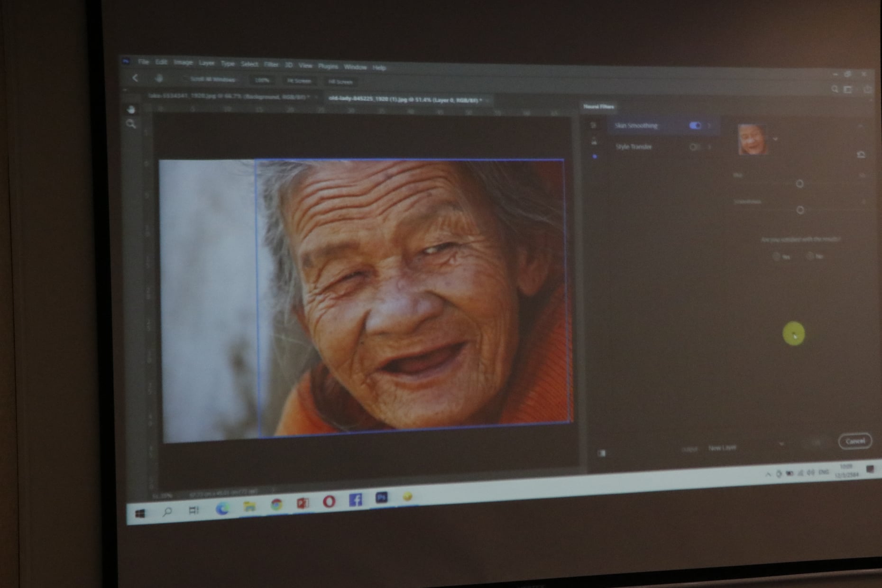Open the Opera browser from taskbar
This screenshot has height=588, width=882.
point(329,502)
